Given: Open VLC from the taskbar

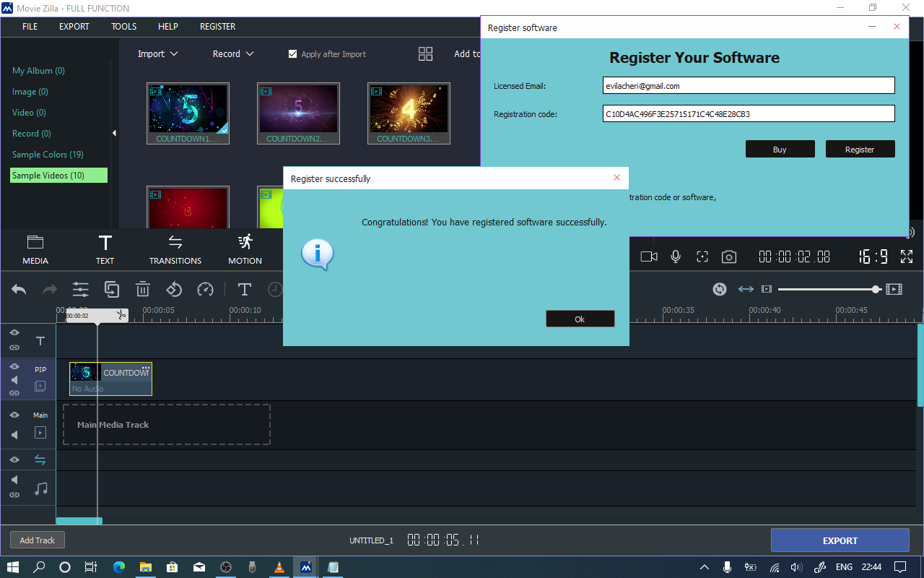Looking at the screenshot, I should 279,567.
